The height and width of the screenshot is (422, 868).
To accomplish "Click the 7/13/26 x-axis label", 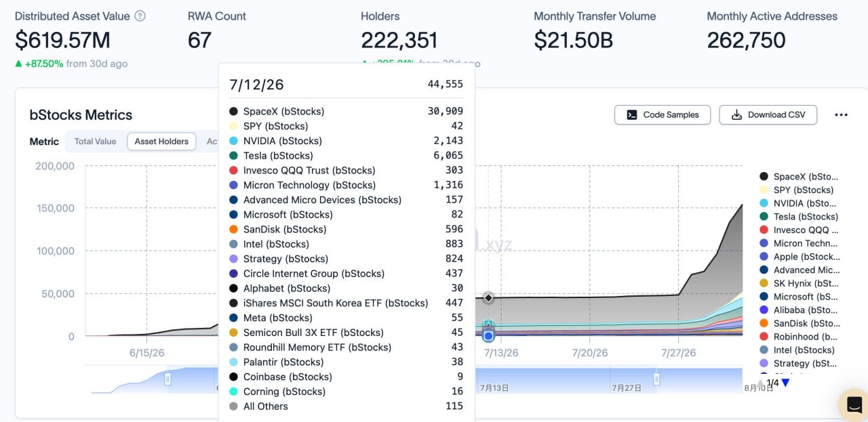I will tap(501, 353).
